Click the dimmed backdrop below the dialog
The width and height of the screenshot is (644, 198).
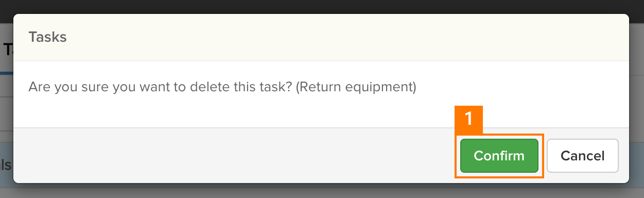coord(322,191)
